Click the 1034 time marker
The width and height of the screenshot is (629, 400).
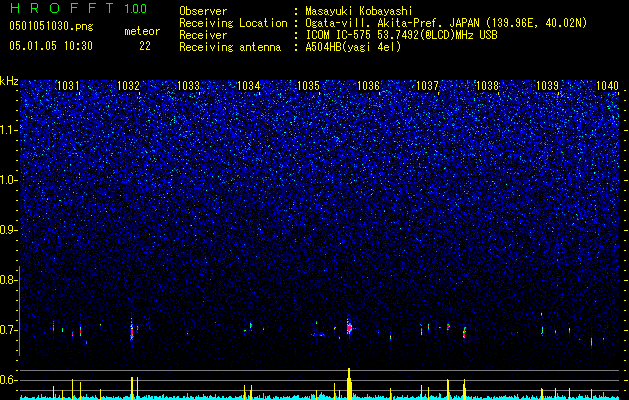pyautogui.click(x=248, y=86)
